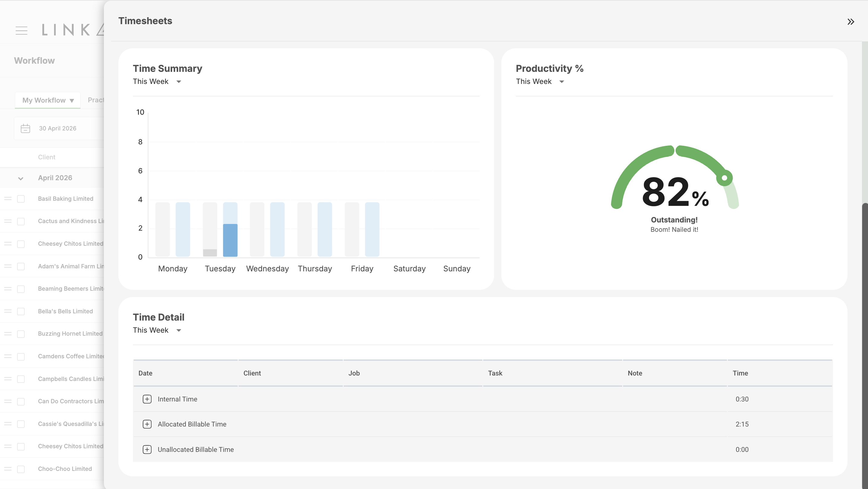Select the light blue Monday bar
868x489 pixels.
tap(183, 229)
